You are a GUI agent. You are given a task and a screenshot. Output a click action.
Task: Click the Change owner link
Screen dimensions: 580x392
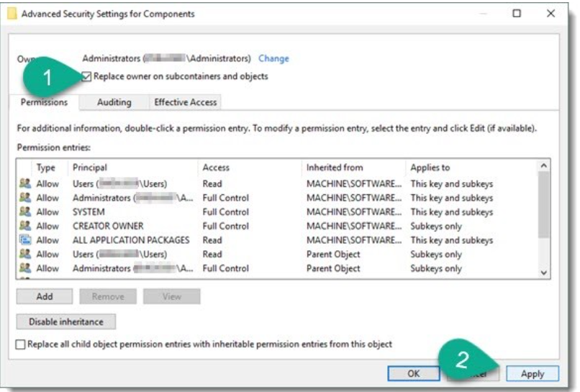coord(273,58)
